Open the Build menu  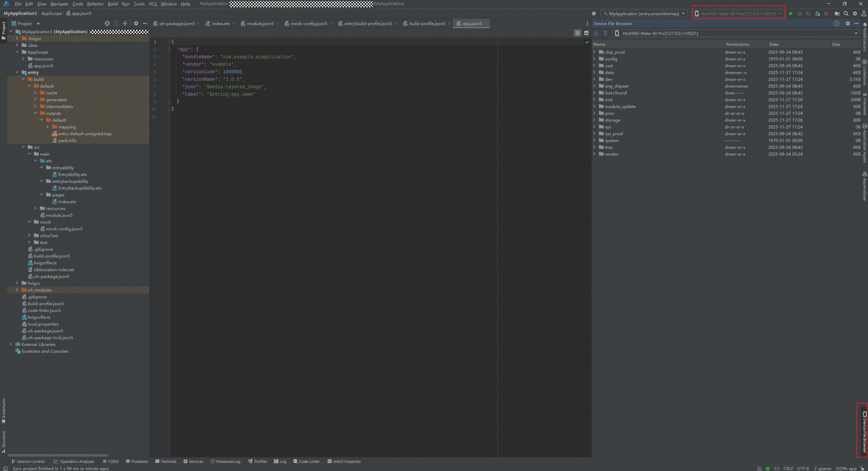click(112, 4)
